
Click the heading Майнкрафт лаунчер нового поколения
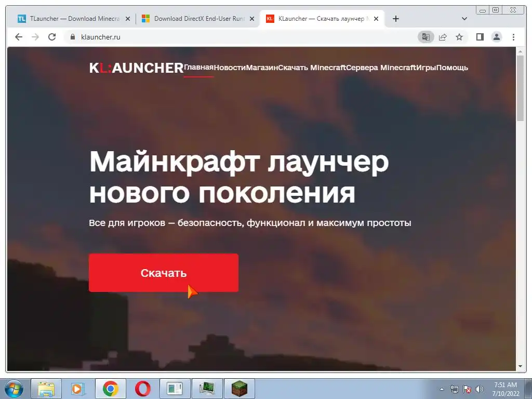point(239,177)
